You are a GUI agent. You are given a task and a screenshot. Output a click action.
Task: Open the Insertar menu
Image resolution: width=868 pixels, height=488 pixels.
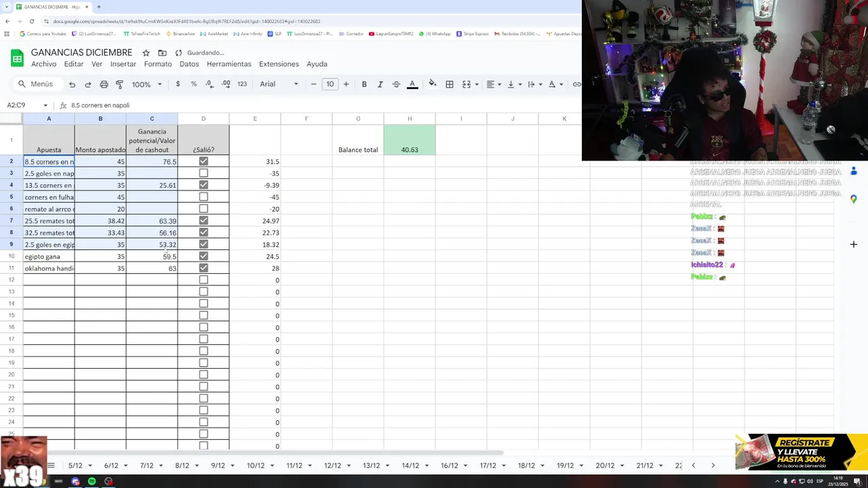click(x=123, y=64)
